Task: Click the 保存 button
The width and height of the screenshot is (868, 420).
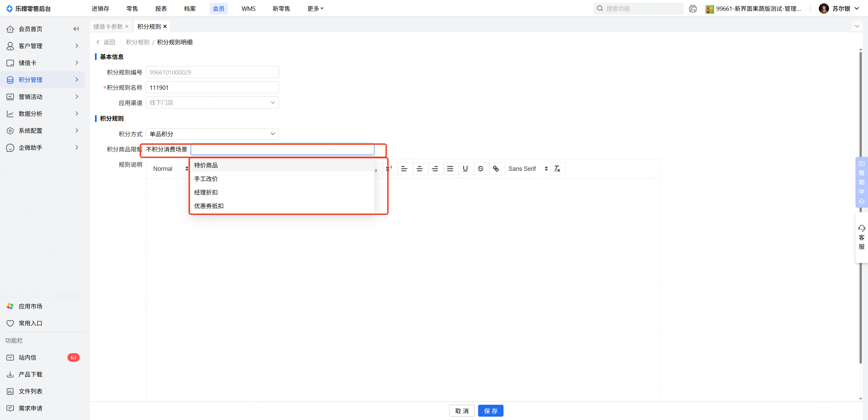Action: (x=490, y=411)
